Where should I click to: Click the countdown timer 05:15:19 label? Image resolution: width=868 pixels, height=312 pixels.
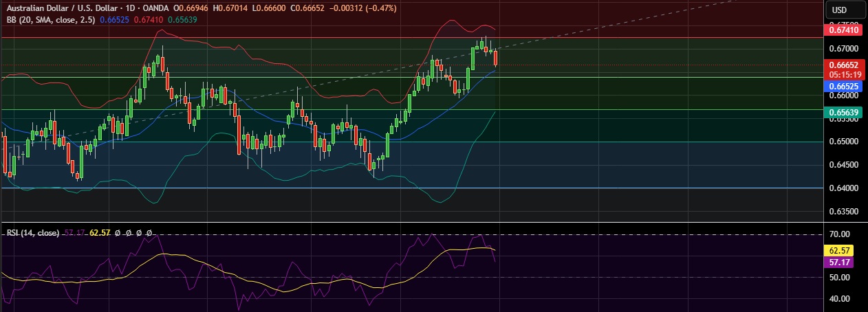[842, 74]
